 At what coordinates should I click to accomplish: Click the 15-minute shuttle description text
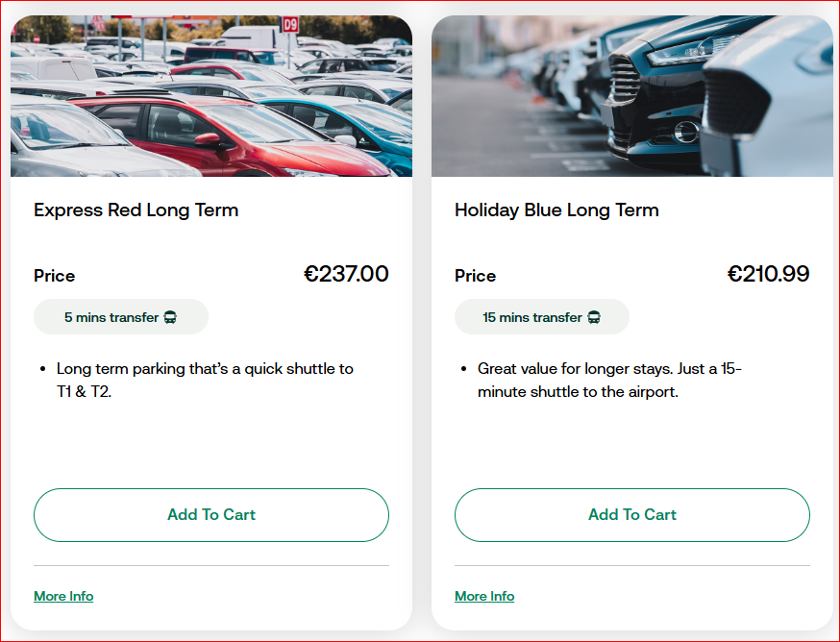[609, 380]
